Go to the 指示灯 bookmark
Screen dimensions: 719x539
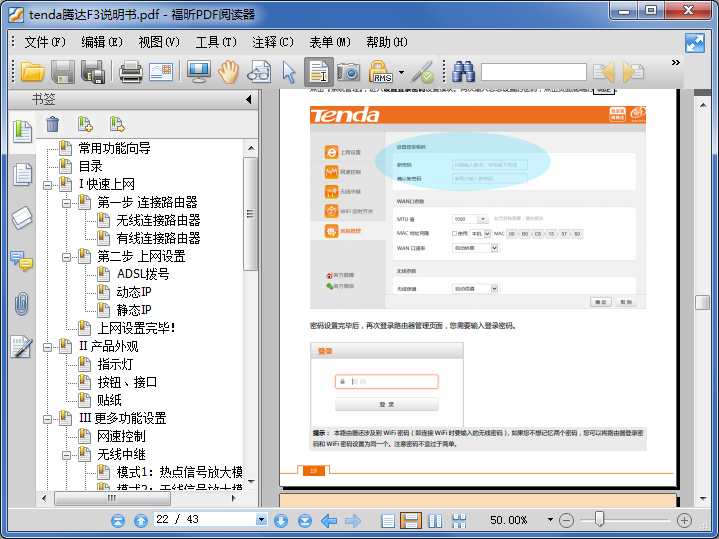tap(115, 364)
